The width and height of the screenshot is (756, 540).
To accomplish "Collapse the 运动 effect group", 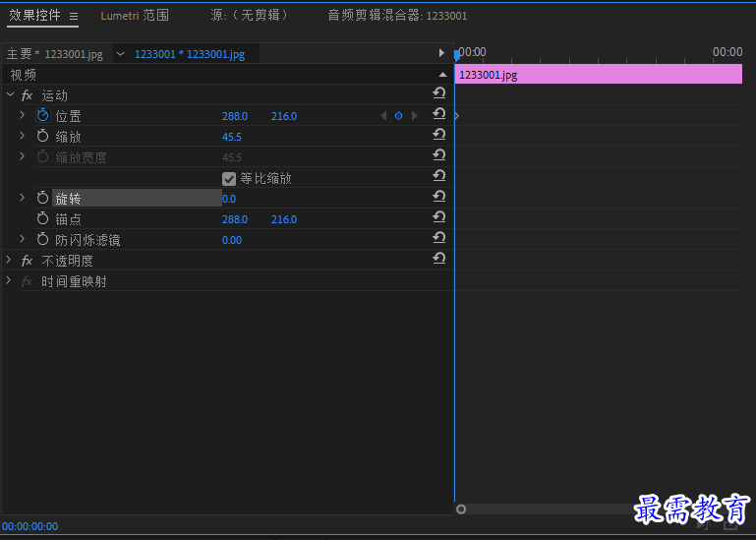I will click(10, 95).
